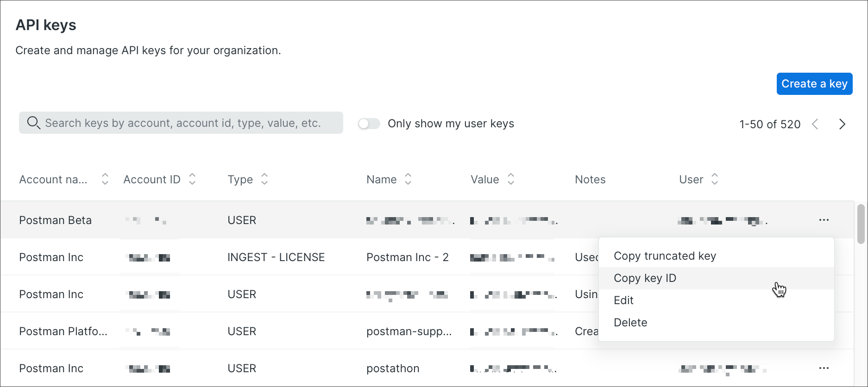
Task: Open more options for Postman Beta row
Action: [x=824, y=220]
